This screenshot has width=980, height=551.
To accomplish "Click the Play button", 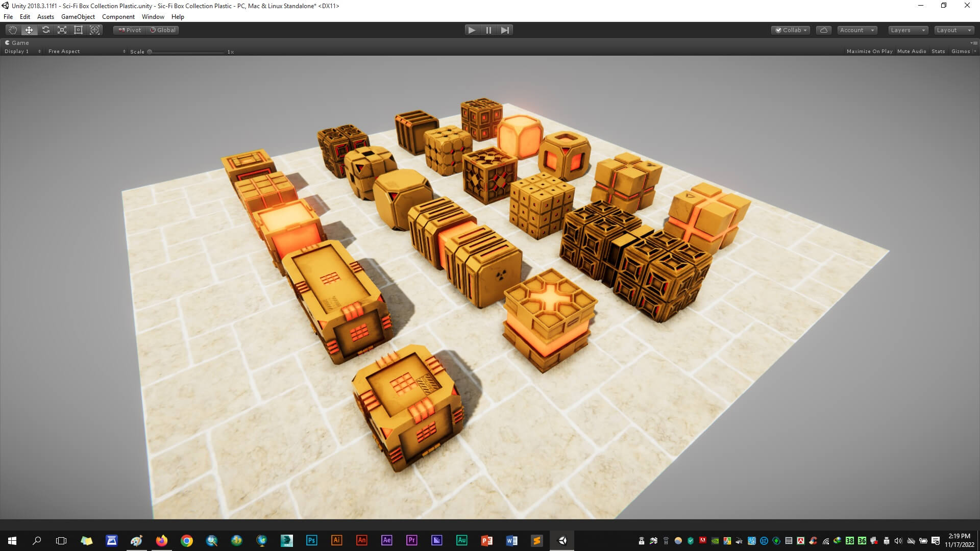I will click(472, 30).
